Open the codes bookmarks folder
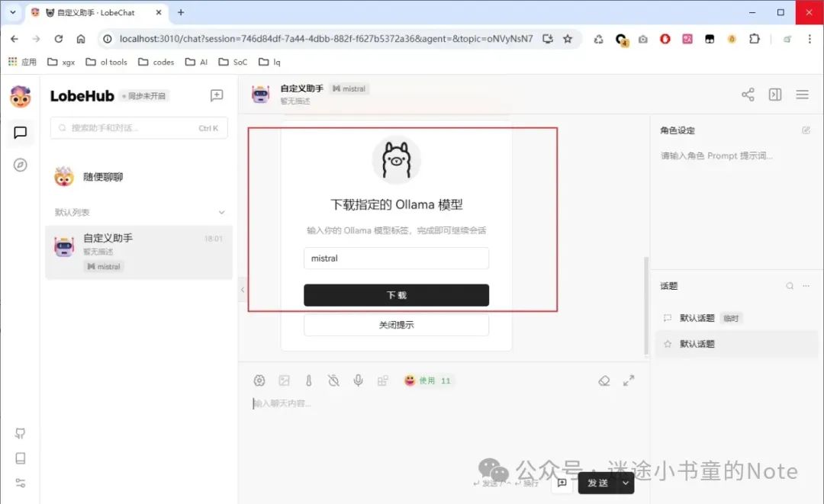The image size is (824, 504). coord(156,62)
